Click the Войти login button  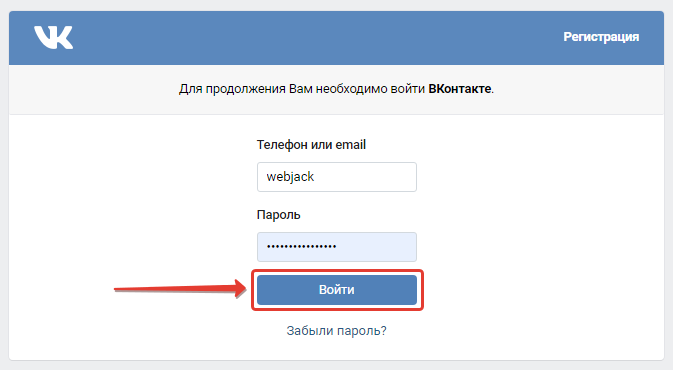pyautogui.click(x=336, y=290)
